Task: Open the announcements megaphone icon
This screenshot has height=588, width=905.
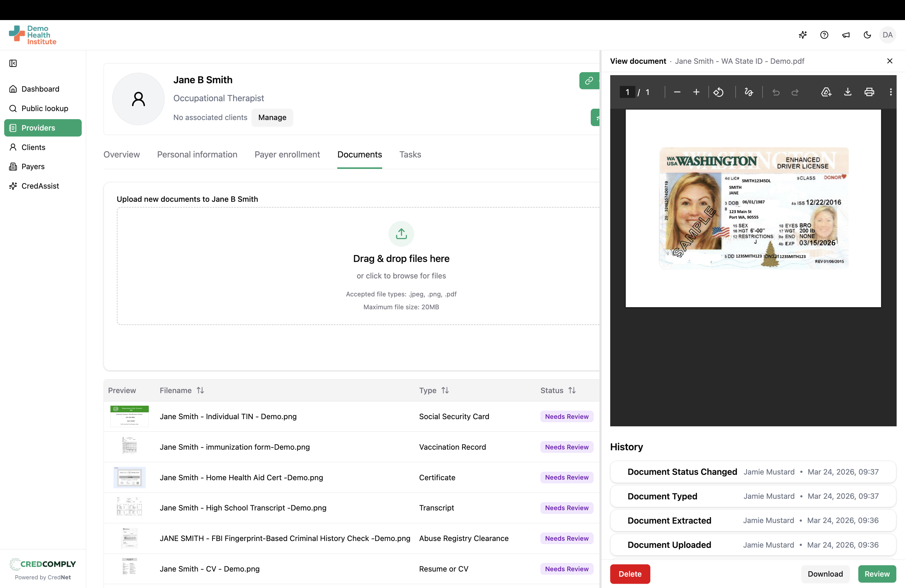Action: tap(846, 35)
